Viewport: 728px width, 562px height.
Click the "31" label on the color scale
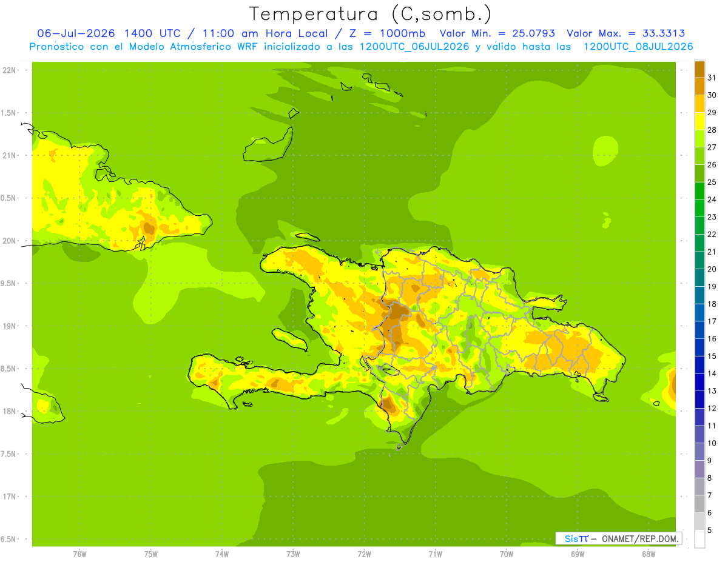pyautogui.click(x=712, y=78)
